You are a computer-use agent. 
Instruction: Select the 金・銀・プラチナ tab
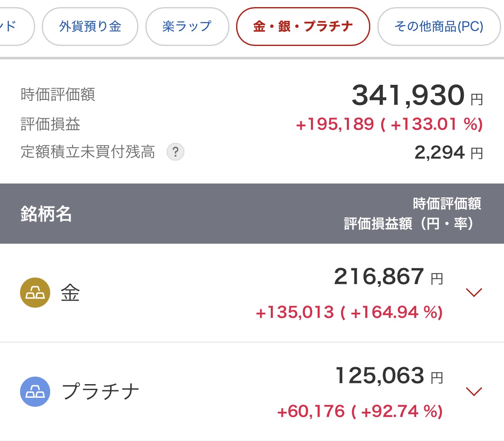pos(303,27)
